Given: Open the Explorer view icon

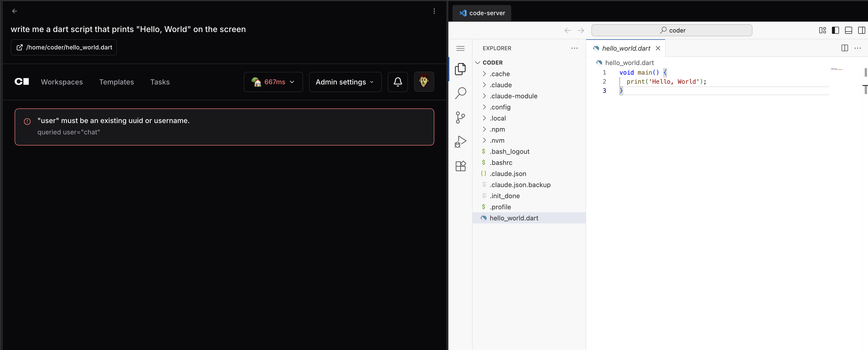Looking at the screenshot, I should tap(460, 69).
